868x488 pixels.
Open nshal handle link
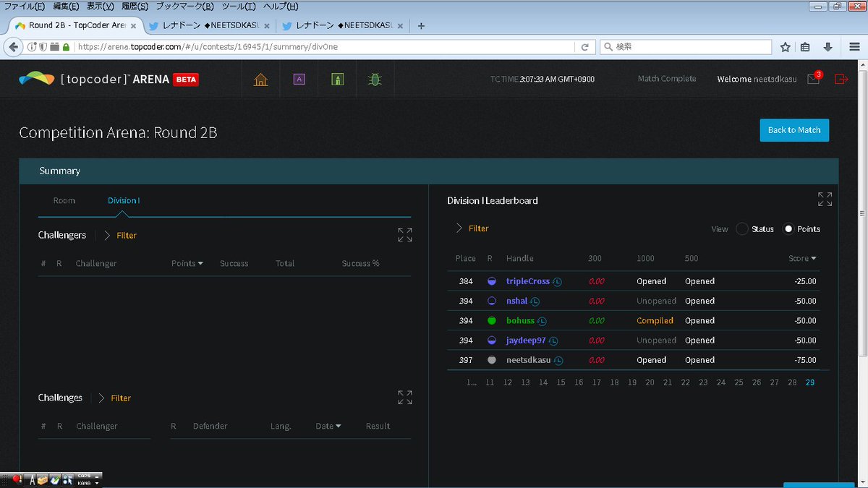tap(516, 301)
